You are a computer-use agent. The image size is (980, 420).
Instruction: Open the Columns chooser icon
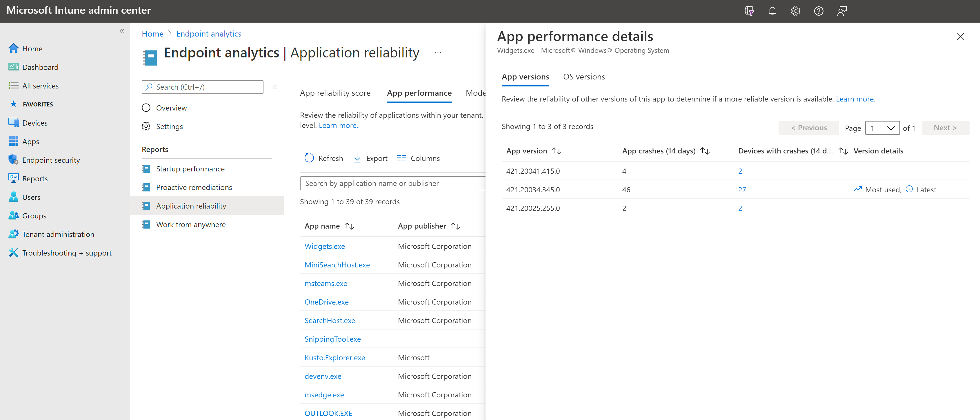pyautogui.click(x=401, y=158)
